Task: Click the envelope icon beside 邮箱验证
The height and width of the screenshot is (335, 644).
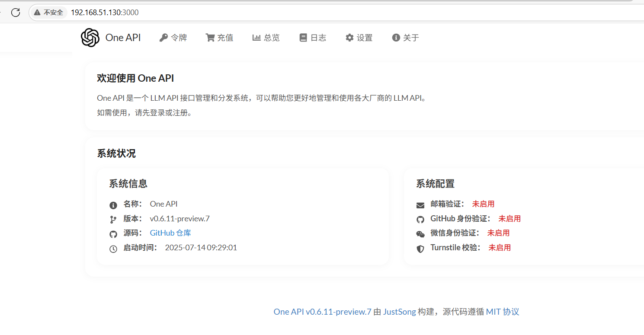Action: pos(420,205)
